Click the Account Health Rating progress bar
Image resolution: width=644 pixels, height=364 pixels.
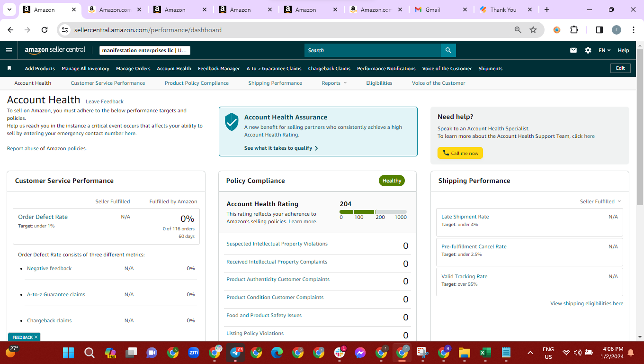tap(373, 211)
